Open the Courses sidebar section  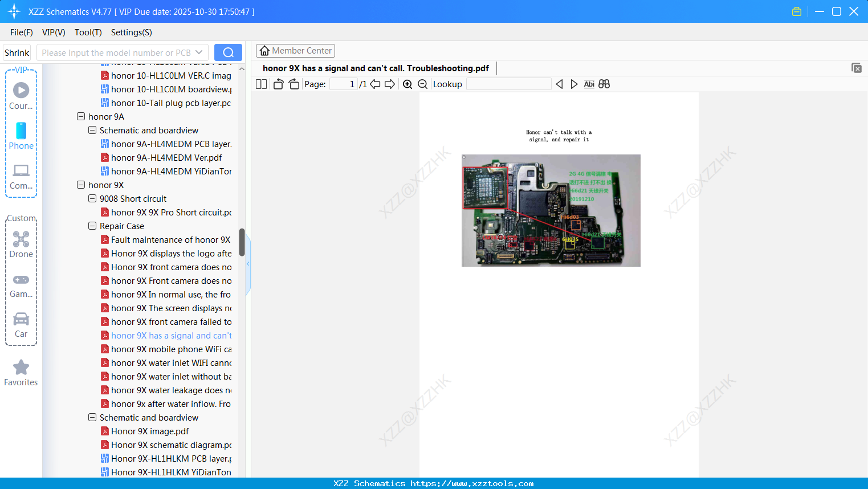(x=21, y=96)
